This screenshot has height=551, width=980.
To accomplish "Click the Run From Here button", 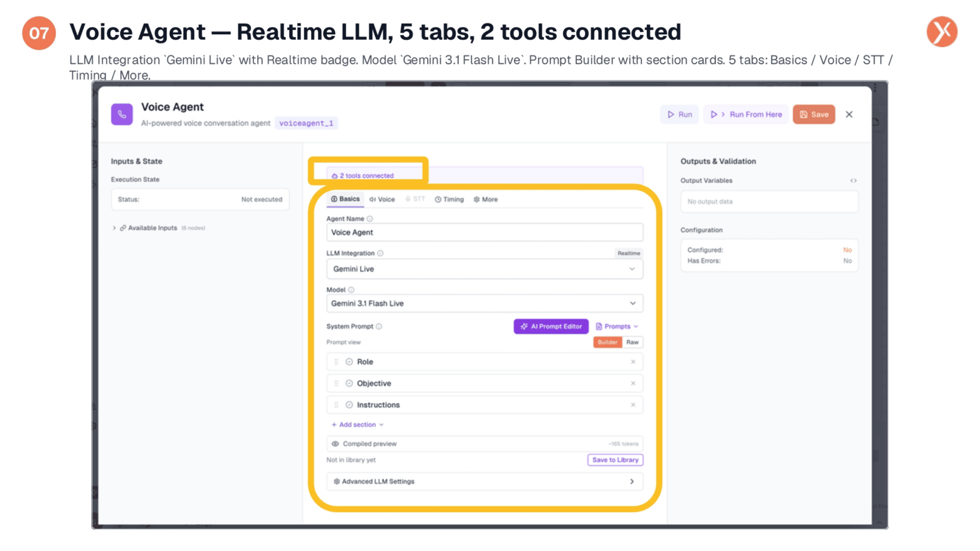I will [x=746, y=114].
